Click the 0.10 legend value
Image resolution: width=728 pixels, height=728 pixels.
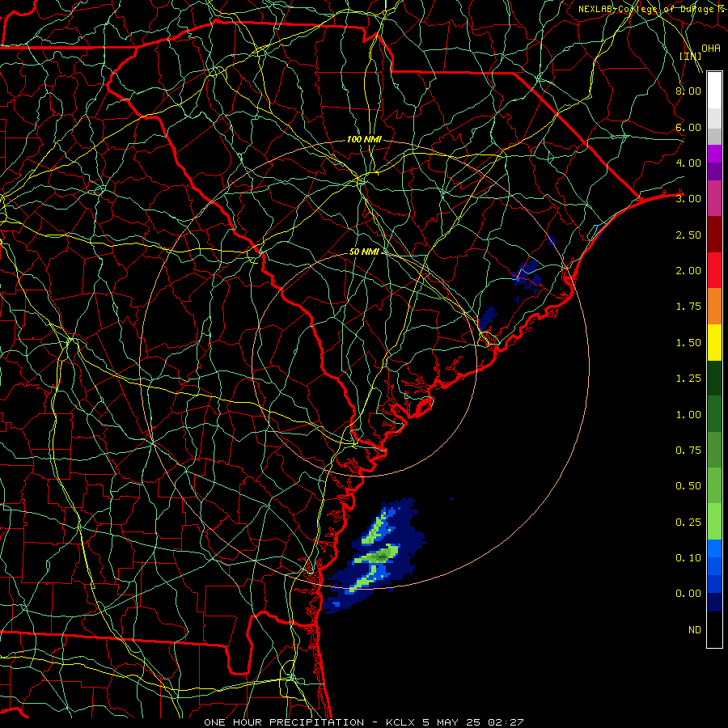688,558
